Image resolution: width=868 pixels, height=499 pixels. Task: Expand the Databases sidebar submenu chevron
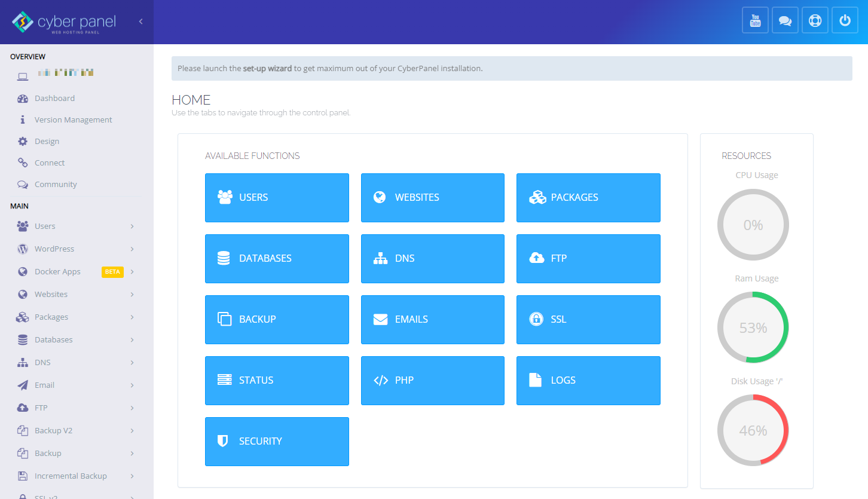pyautogui.click(x=132, y=340)
